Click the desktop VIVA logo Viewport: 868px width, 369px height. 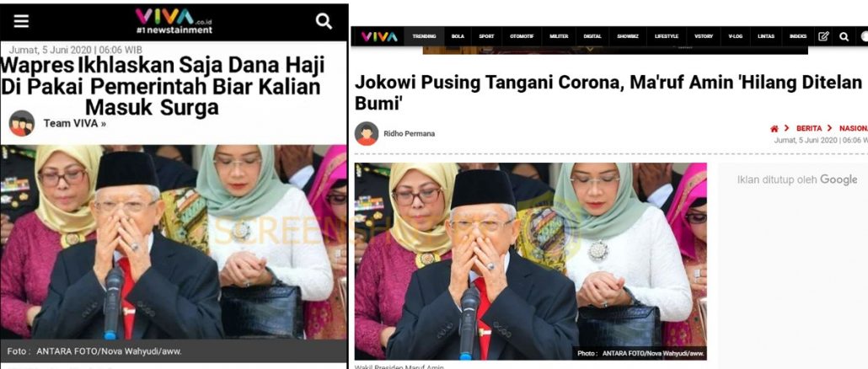(379, 36)
